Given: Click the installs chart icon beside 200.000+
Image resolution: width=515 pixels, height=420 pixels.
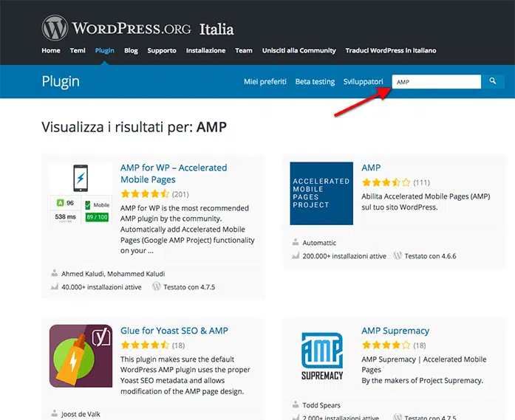Looking at the screenshot, I should tap(296, 255).
